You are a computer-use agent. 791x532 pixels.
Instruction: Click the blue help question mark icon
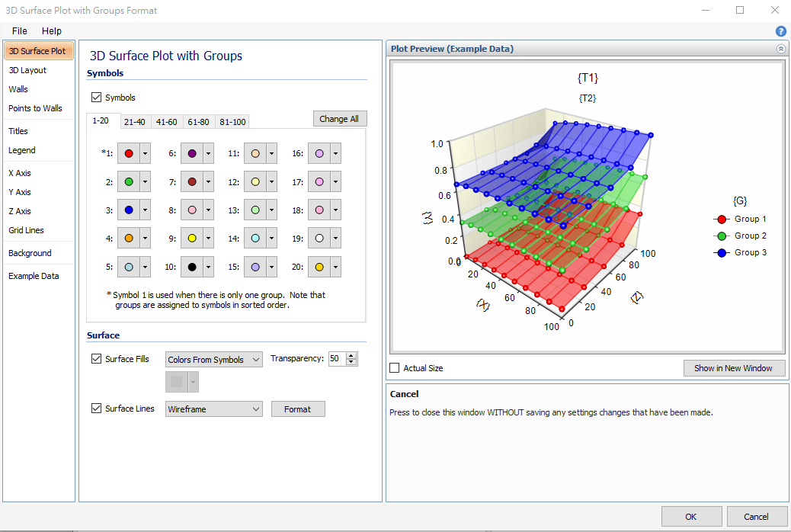[x=780, y=31]
